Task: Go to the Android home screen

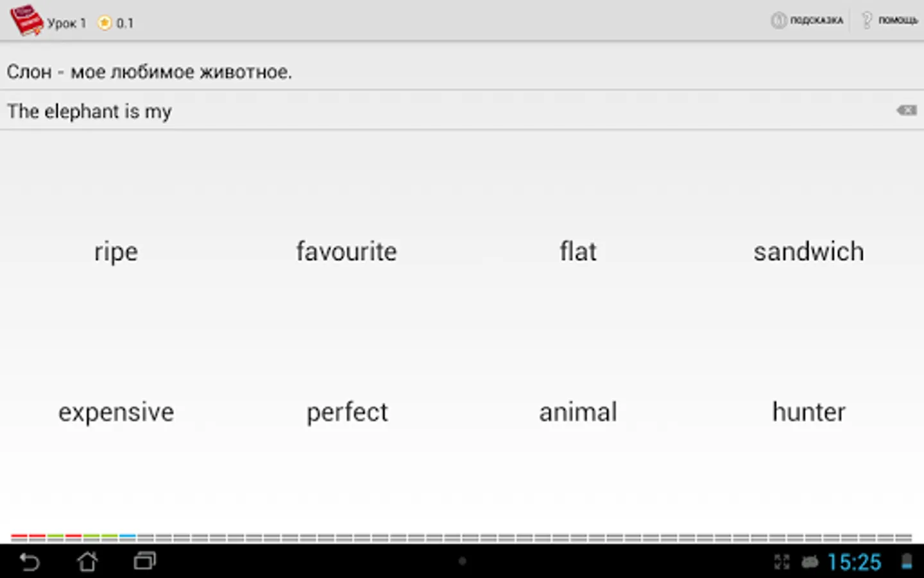Action: [x=87, y=562]
